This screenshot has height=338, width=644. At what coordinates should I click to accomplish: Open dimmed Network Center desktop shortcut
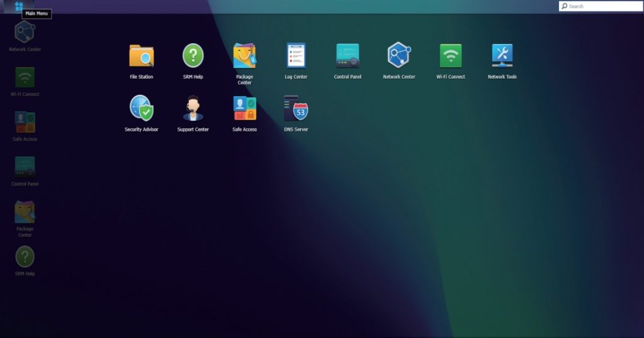(x=25, y=32)
